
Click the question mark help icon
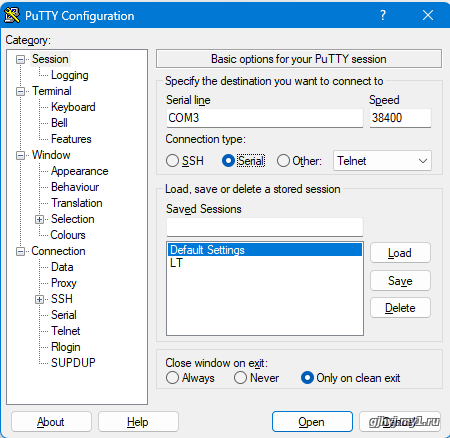coord(383,15)
